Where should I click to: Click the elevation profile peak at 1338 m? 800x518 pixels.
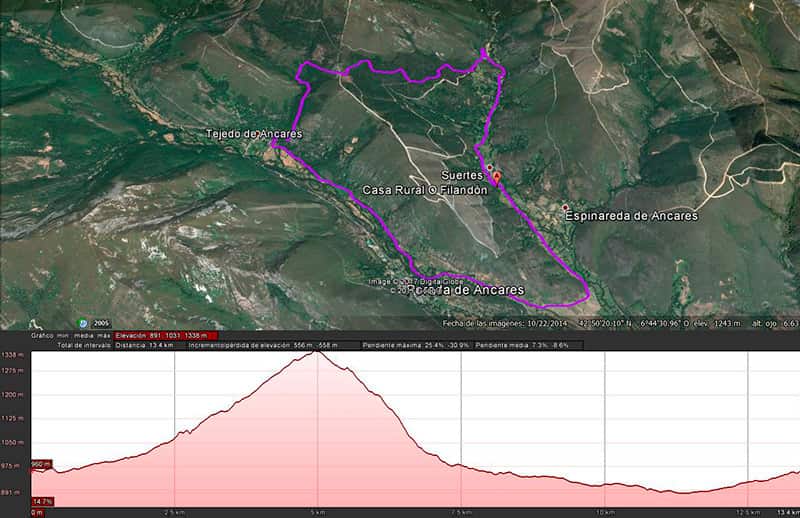pos(317,351)
